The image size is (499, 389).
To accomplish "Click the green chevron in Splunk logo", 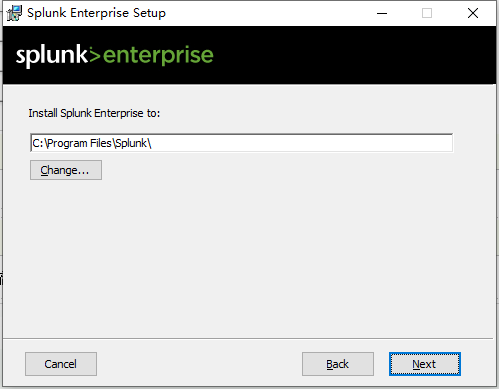I will 95,55.
